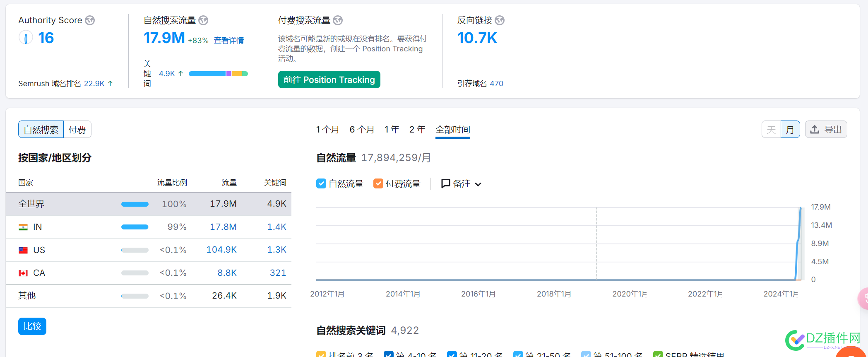Toggle the 第 11-20 名 checkbox
The image size is (868, 357).
(x=452, y=354)
